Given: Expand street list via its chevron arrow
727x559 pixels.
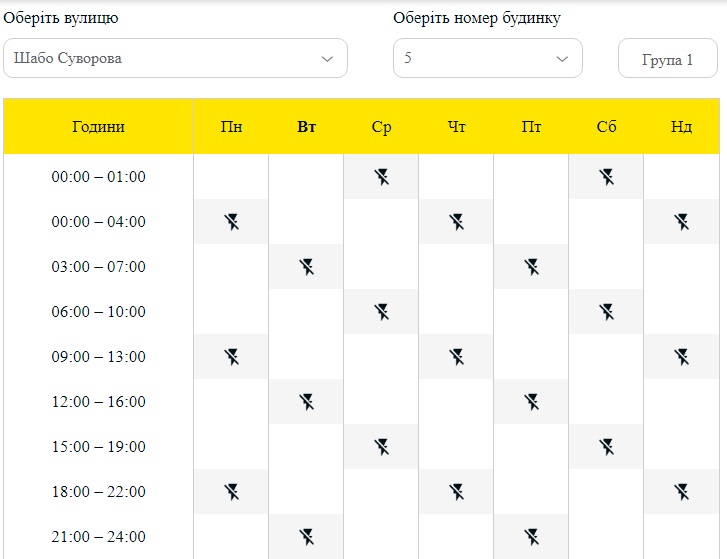Looking at the screenshot, I should click(327, 59).
